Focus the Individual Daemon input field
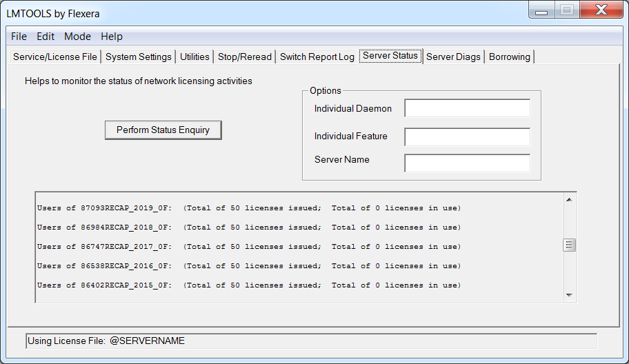 [x=468, y=108]
